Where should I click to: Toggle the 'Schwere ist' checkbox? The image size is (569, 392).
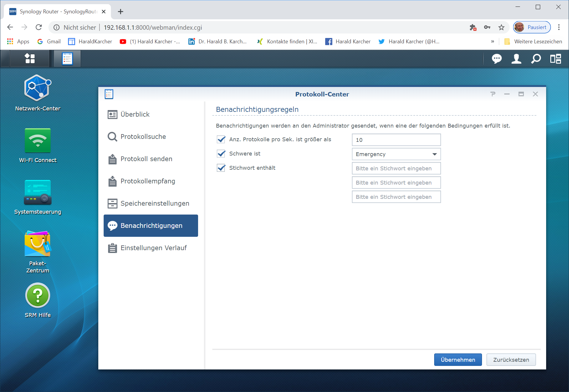point(221,154)
